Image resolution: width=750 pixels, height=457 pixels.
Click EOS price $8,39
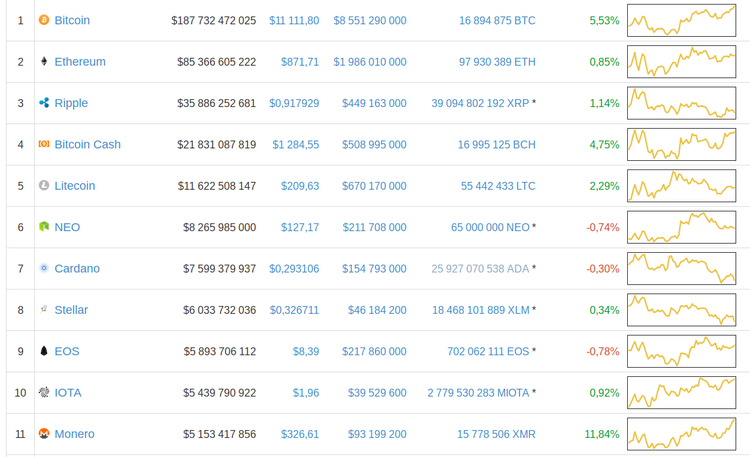(x=306, y=351)
